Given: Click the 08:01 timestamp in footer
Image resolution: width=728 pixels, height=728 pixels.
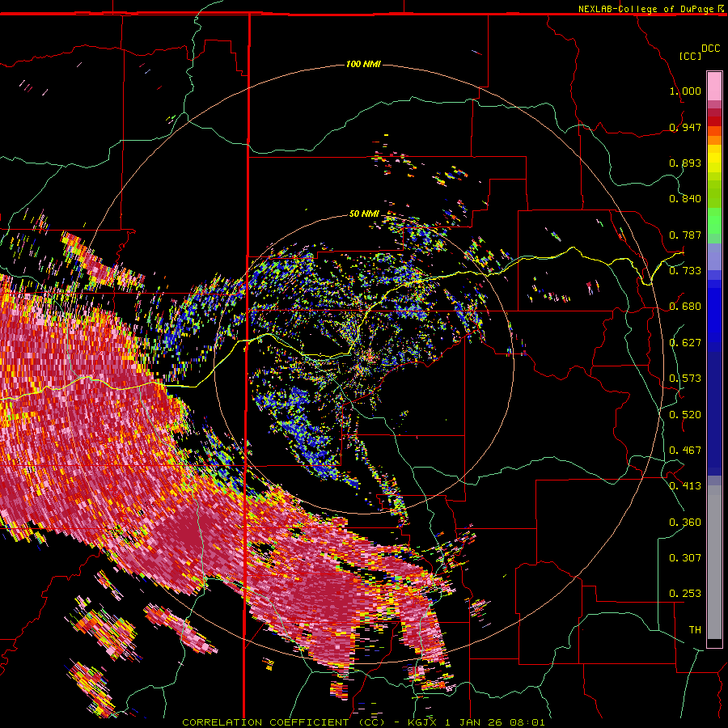Looking at the screenshot, I should (529, 722).
